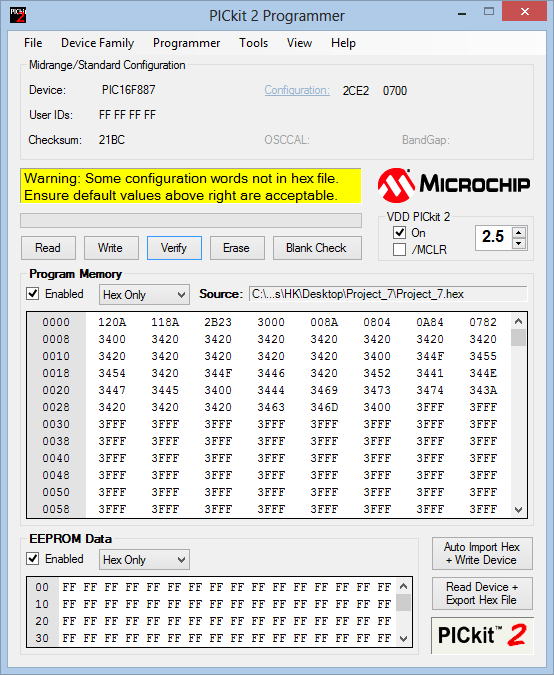The height and width of the screenshot is (676, 554).
Task: Click the PICkit 2 app icon in title bar
Action: [18, 15]
